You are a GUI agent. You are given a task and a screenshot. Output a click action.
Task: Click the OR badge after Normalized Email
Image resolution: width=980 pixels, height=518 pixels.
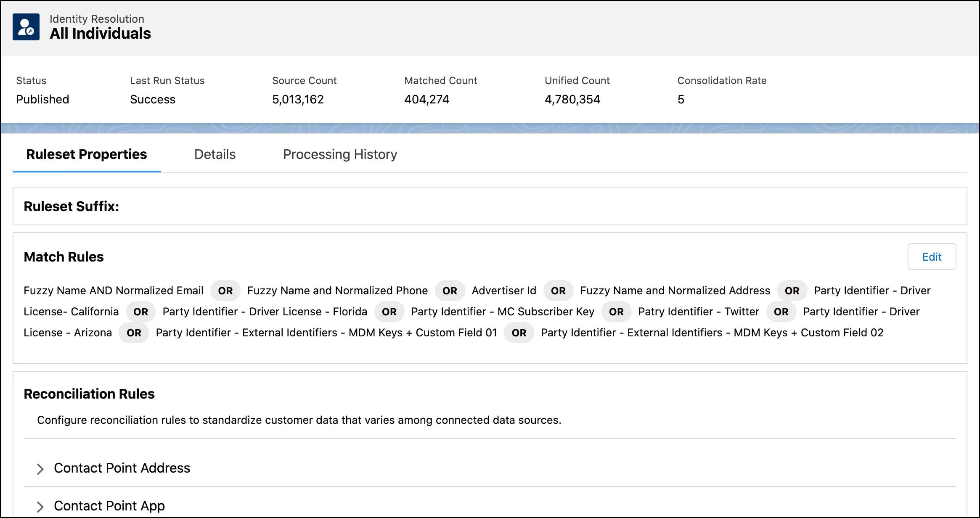[225, 291]
